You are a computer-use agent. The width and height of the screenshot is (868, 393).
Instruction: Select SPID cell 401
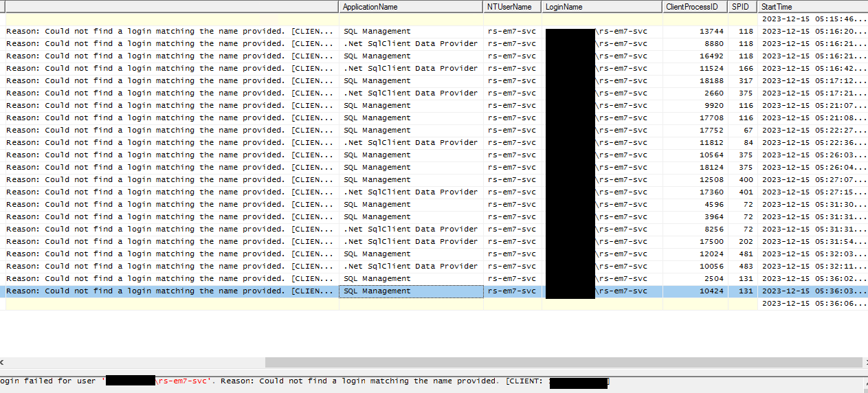(743, 192)
